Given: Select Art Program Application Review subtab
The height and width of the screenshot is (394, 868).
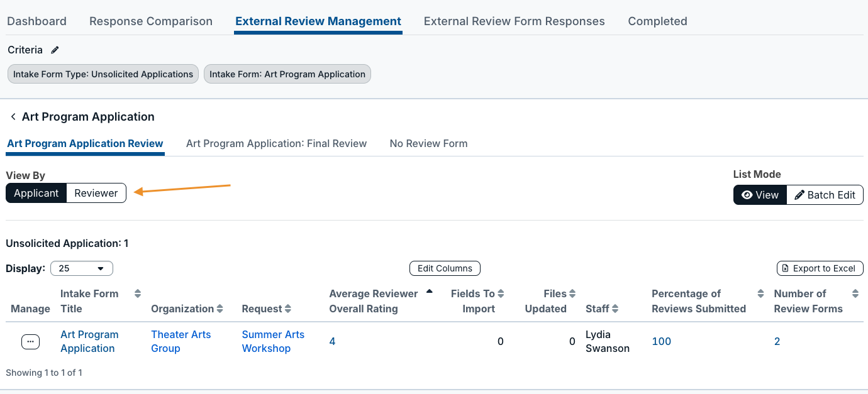Looking at the screenshot, I should [x=85, y=143].
